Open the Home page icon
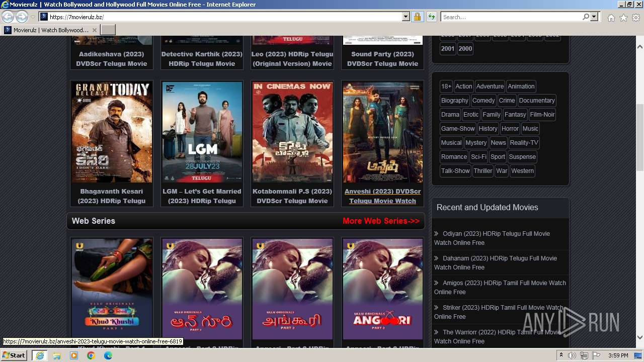644x362 pixels. tap(611, 18)
